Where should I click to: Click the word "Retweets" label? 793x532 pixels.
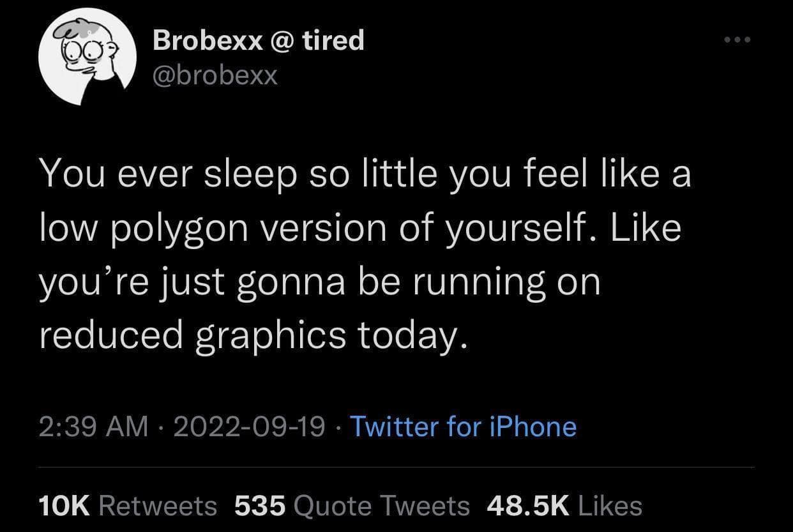click(x=158, y=506)
